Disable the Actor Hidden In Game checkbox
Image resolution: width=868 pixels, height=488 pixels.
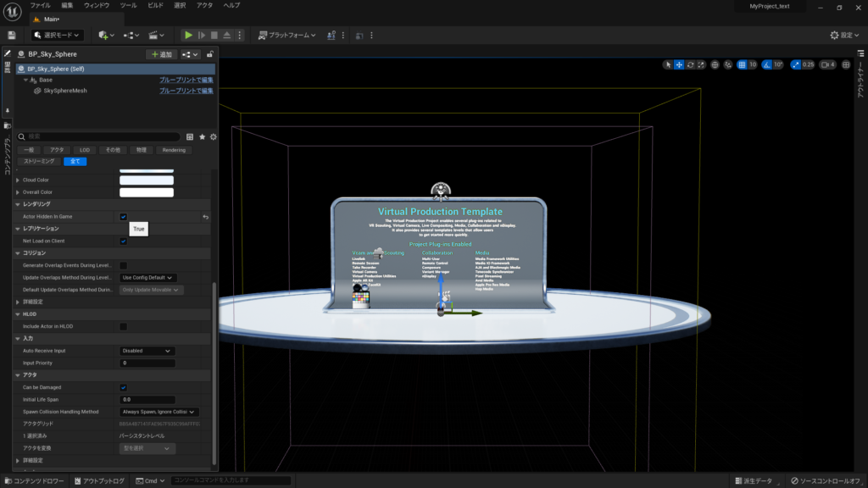tap(122, 217)
